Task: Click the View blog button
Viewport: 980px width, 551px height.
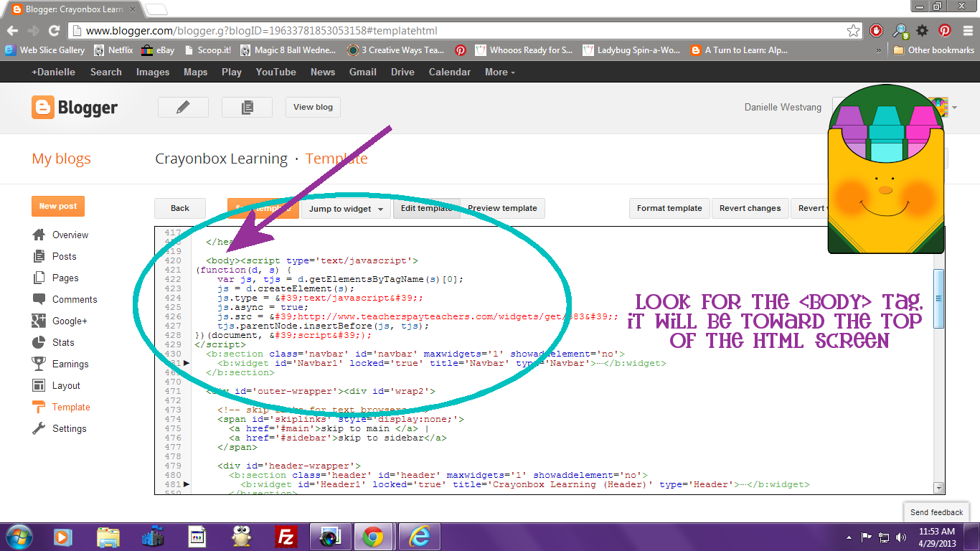Action: [313, 107]
